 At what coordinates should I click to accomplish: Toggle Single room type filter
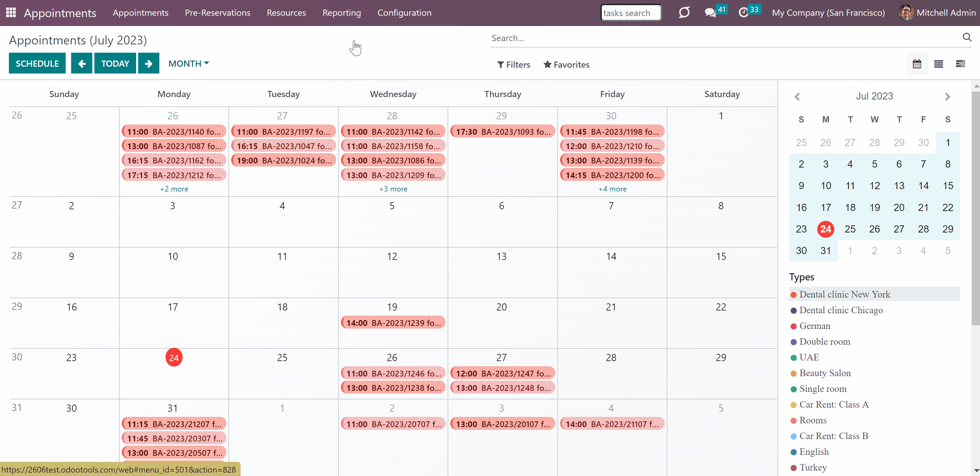pos(874,388)
